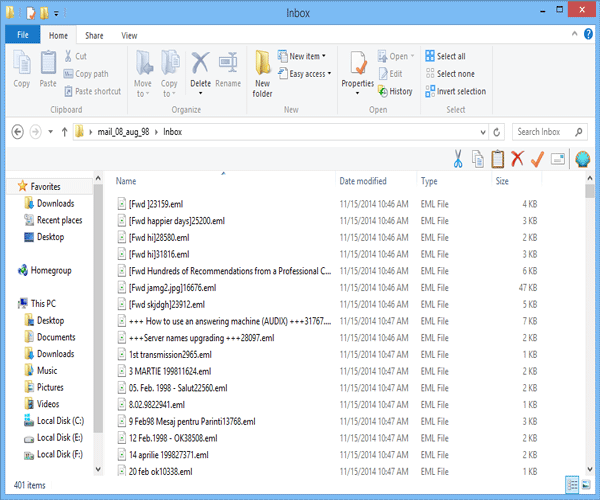Click the scissors cut icon in toolbar
Viewport: 600px width, 500px height.
[x=457, y=159]
